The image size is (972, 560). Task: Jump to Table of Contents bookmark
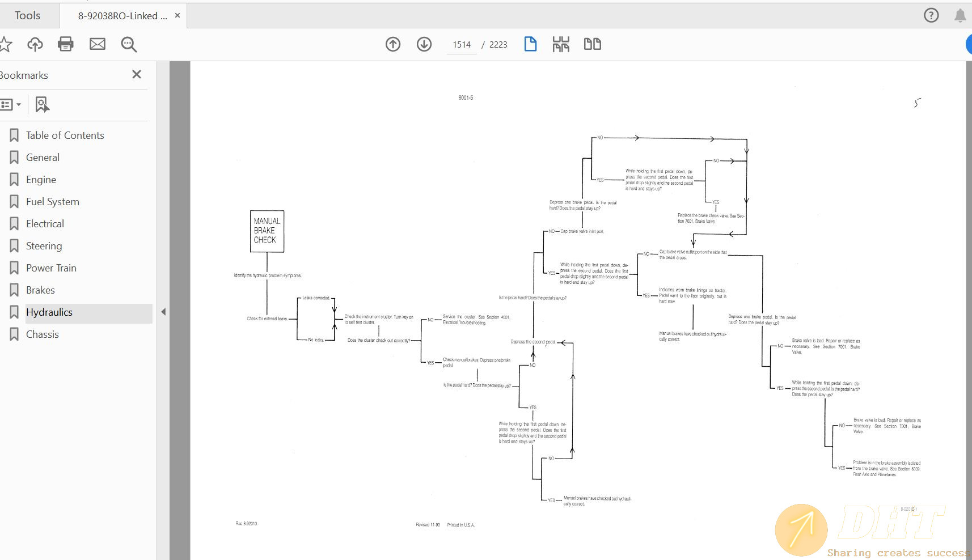[65, 135]
